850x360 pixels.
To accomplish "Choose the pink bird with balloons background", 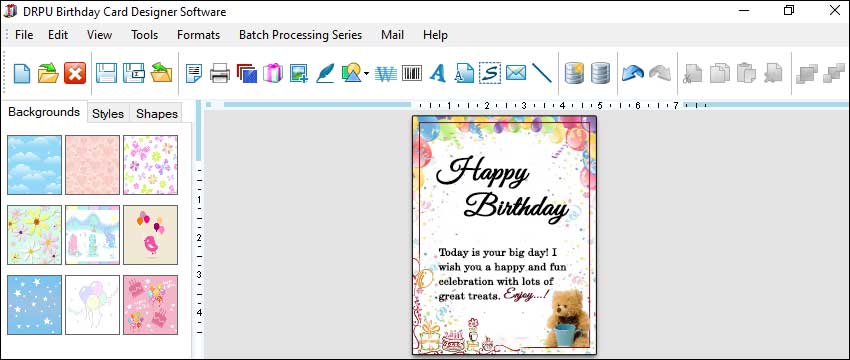I will [x=150, y=235].
